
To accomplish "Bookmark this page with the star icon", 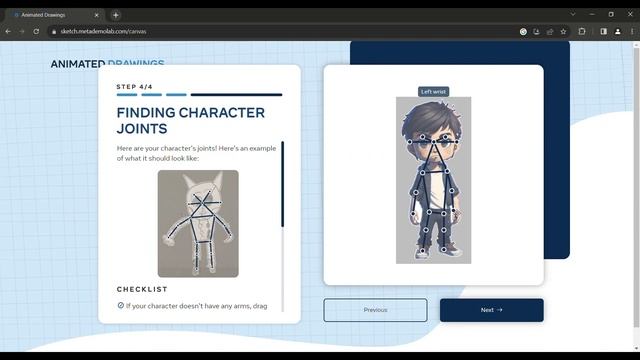I will pyautogui.click(x=563, y=31).
